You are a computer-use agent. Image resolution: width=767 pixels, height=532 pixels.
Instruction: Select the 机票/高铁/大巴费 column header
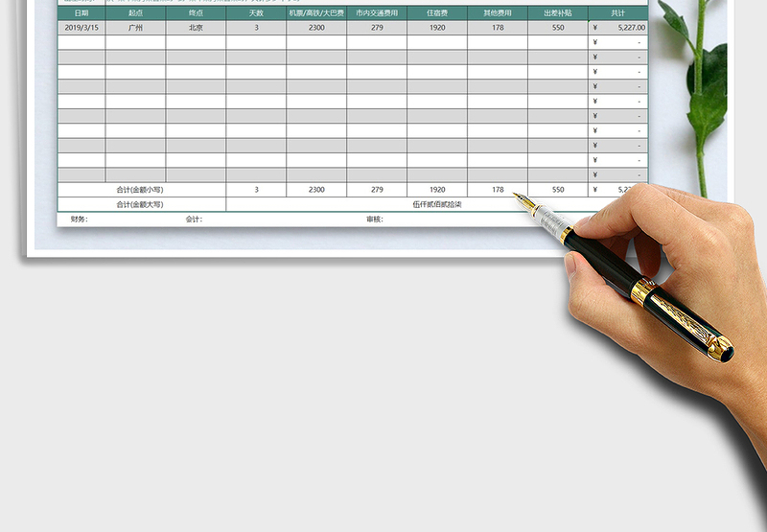coord(316,13)
